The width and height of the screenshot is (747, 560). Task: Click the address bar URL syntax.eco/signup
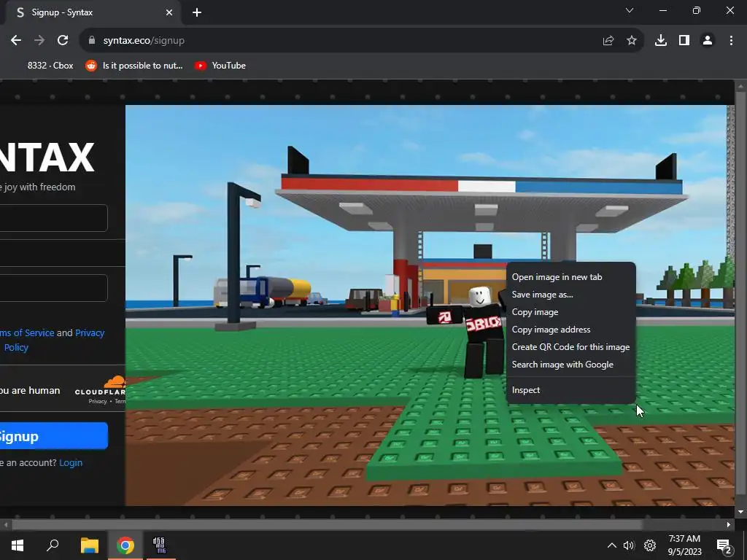(x=144, y=41)
